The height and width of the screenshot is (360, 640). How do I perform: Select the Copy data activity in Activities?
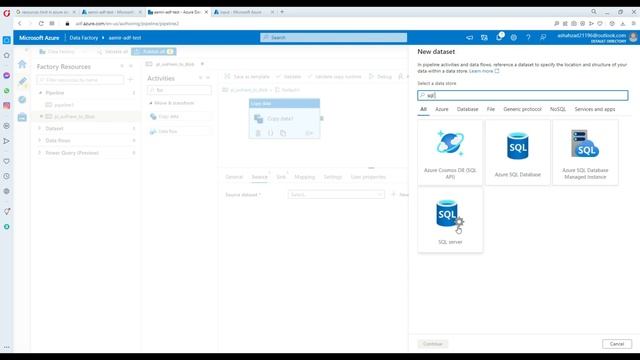[179, 117]
